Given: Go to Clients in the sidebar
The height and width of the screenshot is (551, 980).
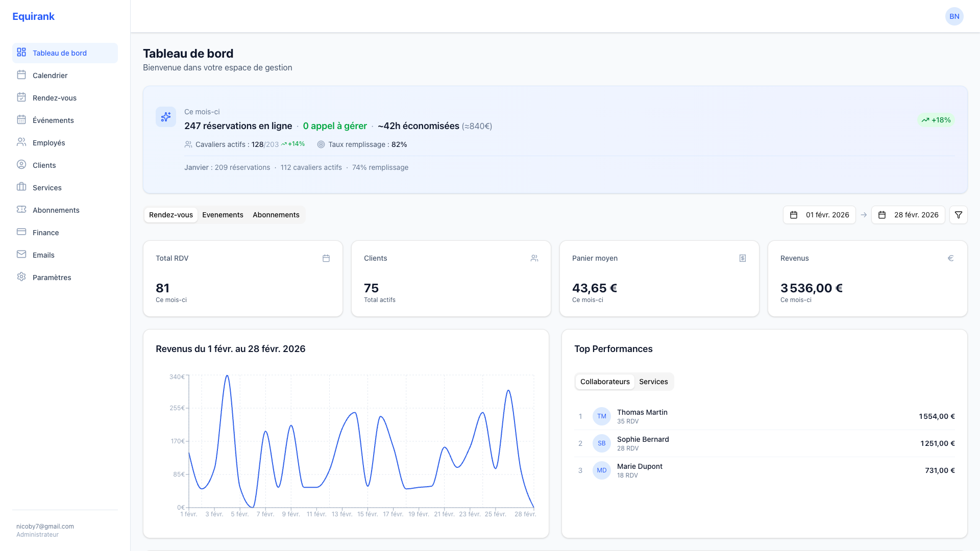Looking at the screenshot, I should click(44, 165).
